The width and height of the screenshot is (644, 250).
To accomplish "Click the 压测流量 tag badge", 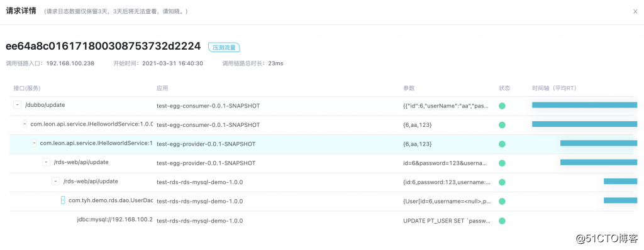I will tap(224, 47).
